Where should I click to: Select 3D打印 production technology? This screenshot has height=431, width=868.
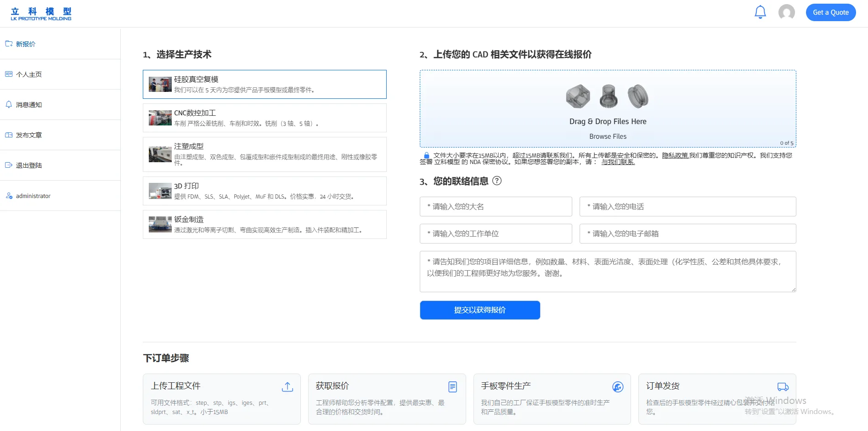point(265,191)
